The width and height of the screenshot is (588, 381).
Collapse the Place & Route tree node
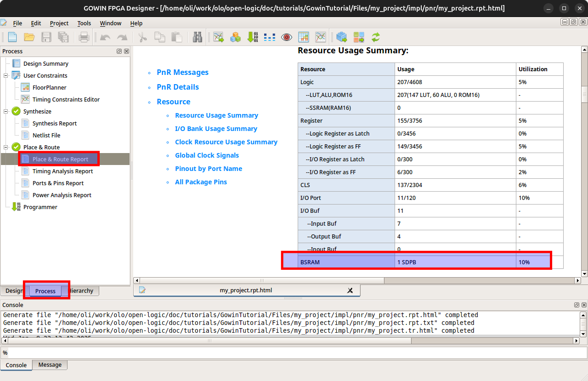[6, 147]
